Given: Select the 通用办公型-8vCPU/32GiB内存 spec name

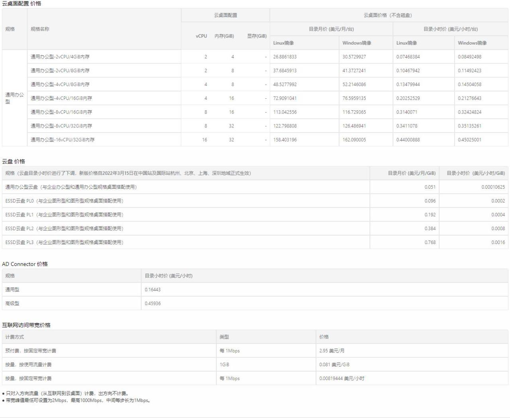Looking at the screenshot, I should click(x=61, y=126).
